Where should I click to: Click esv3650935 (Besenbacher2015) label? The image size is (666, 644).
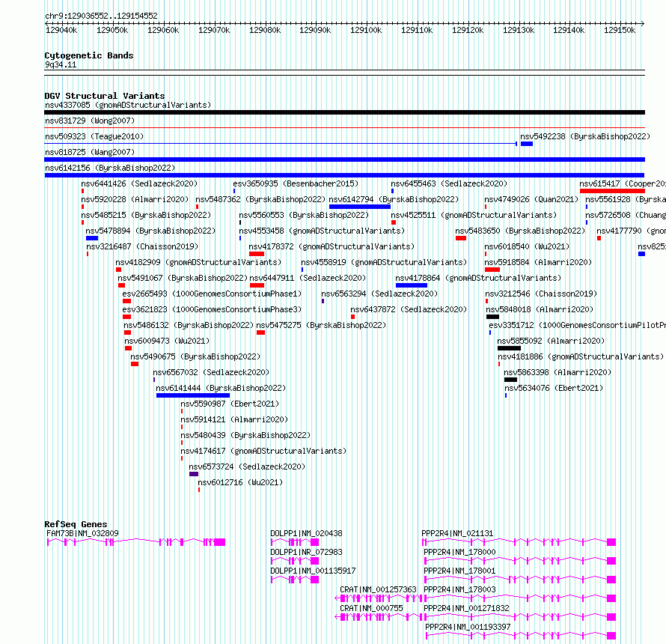[x=296, y=183]
